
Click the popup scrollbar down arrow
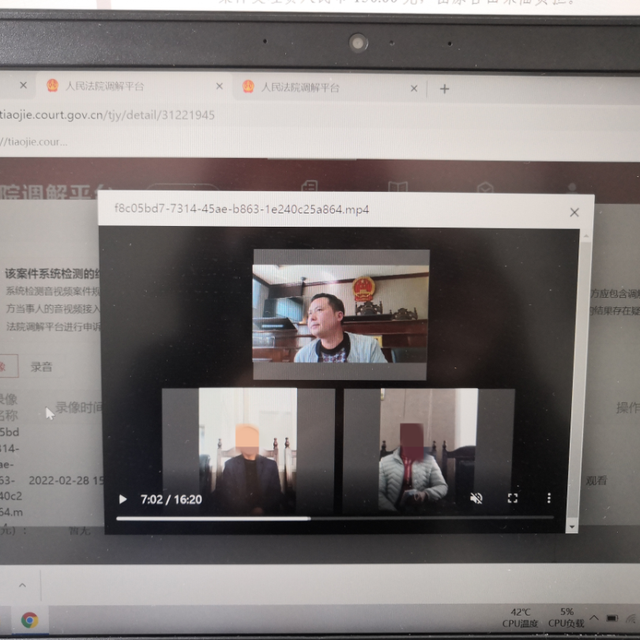coord(572,527)
